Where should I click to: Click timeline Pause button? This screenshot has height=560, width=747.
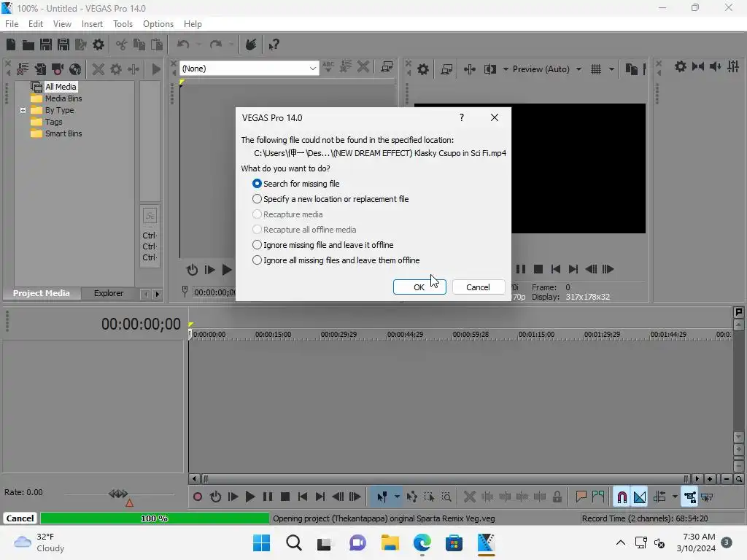click(x=268, y=497)
